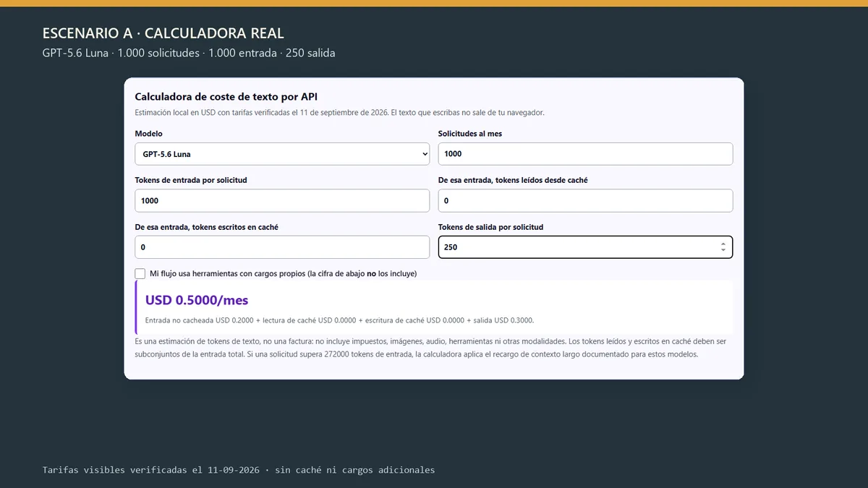The width and height of the screenshot is (868, 488).
Task: Click the 'ESCENARIO A · CALCULADORA REAL' title
Action: pos(163,33)
